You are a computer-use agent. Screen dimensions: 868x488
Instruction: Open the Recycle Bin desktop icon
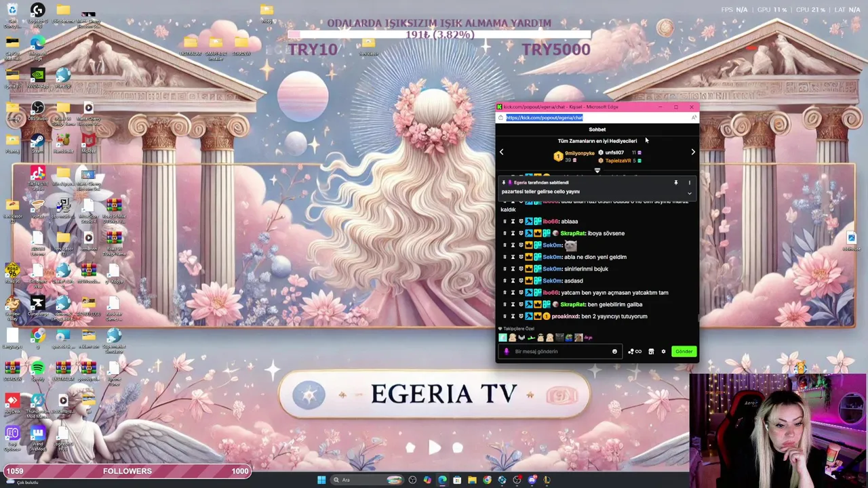tap(12, 15)
